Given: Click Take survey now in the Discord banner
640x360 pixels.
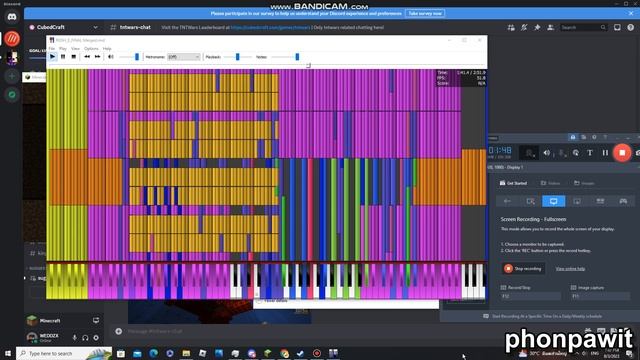Looking at the screenshot, I should (425, 13).
